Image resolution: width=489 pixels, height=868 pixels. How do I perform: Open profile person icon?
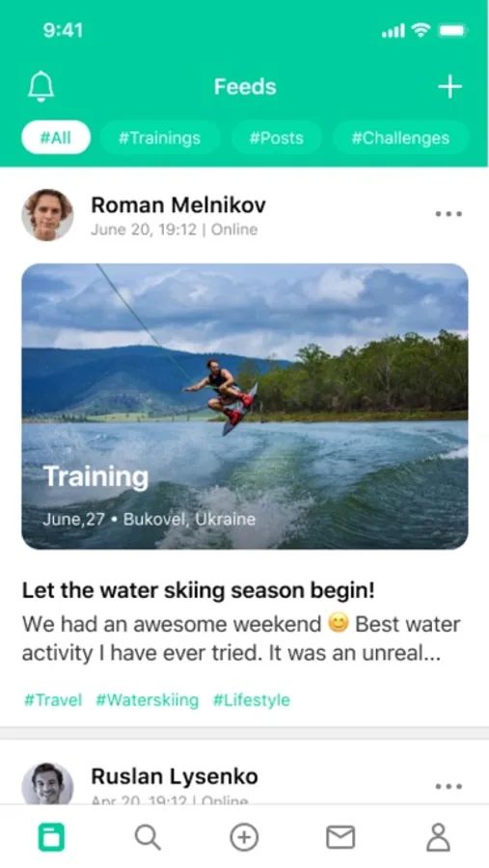(x=438, y=837)
